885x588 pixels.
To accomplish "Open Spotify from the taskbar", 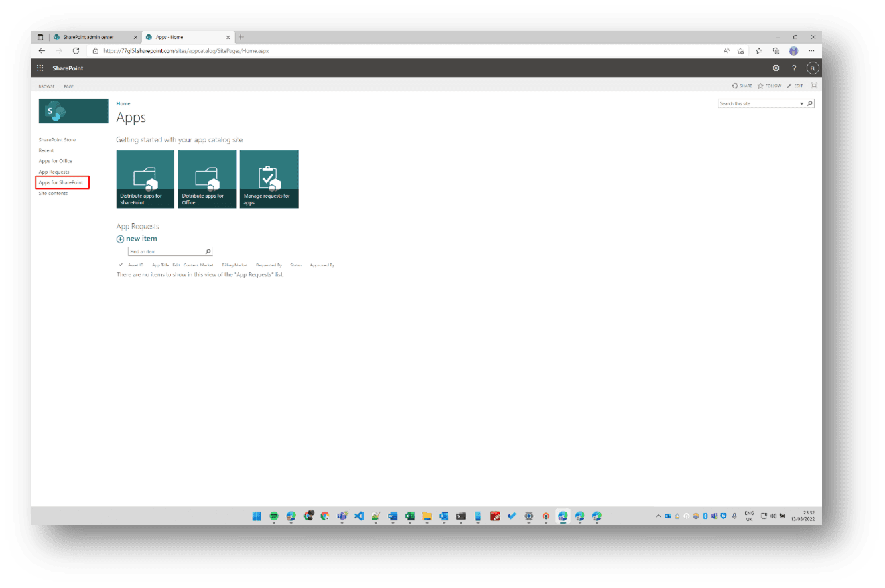I will click(274, 516).
